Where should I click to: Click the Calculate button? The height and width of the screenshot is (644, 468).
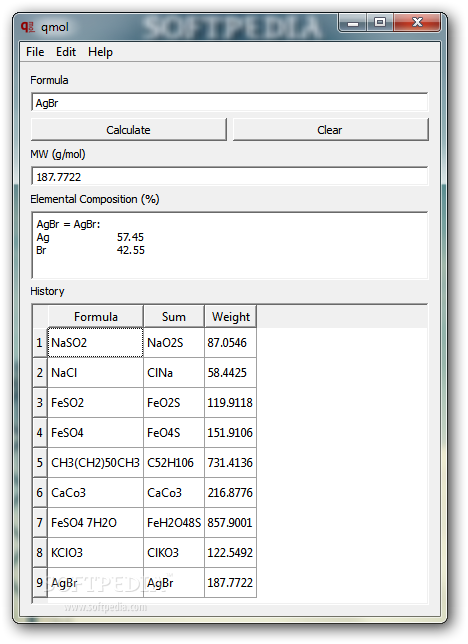pyautogui.click(x=129, y=130)
